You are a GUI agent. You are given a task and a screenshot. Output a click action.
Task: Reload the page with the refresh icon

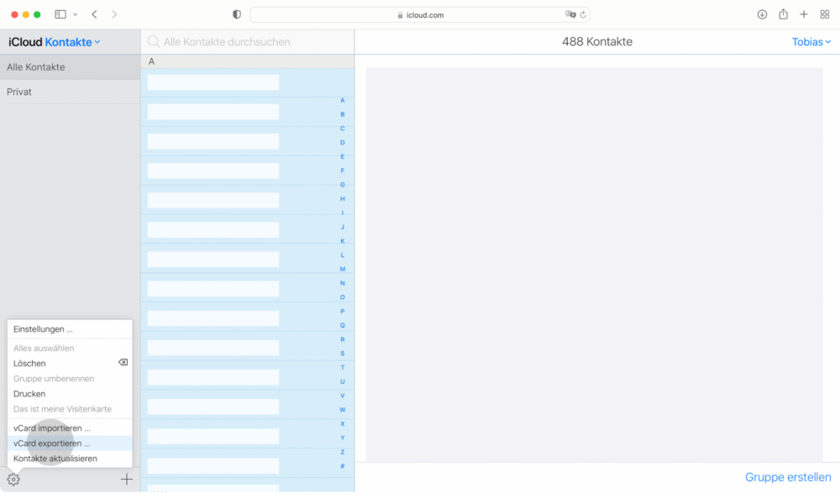click(x=583, y=14)
